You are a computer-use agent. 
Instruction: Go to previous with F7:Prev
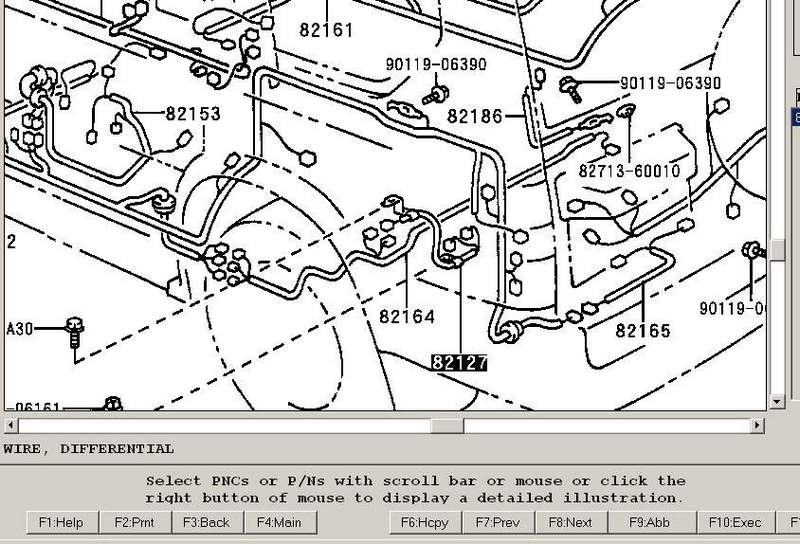coord(496,523)
